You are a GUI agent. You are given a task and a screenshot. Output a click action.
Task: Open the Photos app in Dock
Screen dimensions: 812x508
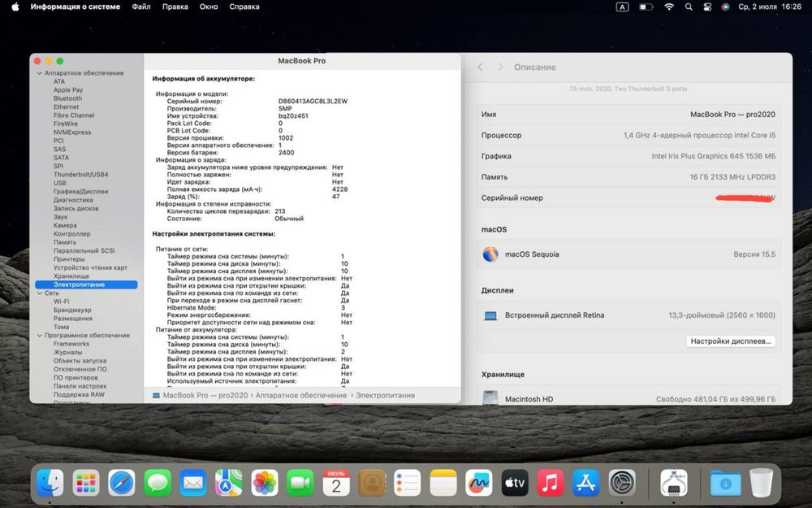(x=265, y=483)
